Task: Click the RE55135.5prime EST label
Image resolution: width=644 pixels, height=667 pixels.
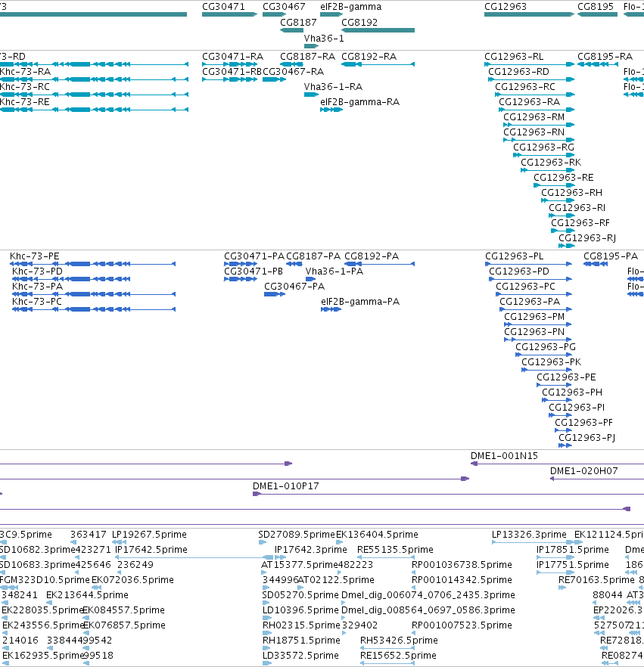Action: 395,550
